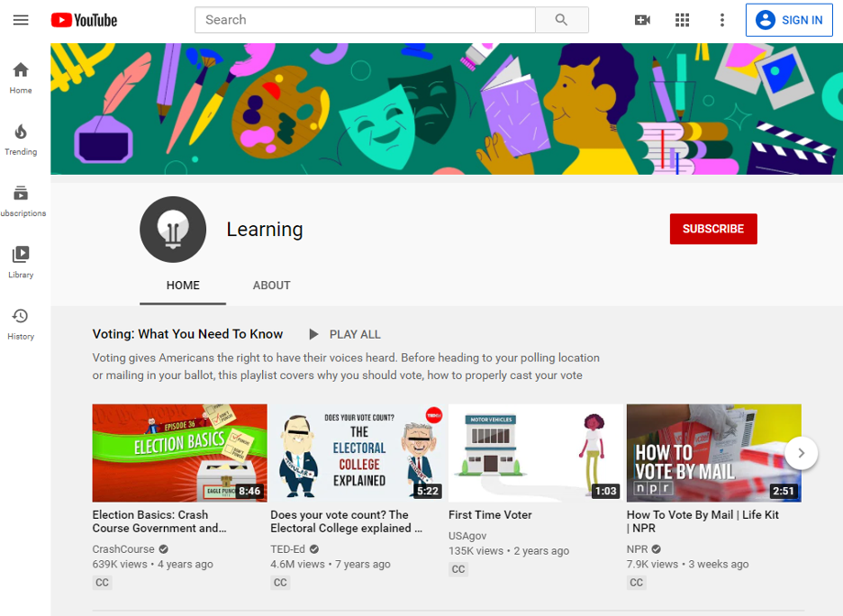The image size is (843, 616).
Task: Play the Electoral College Explained thumbnail
Action: coord(358,453)
